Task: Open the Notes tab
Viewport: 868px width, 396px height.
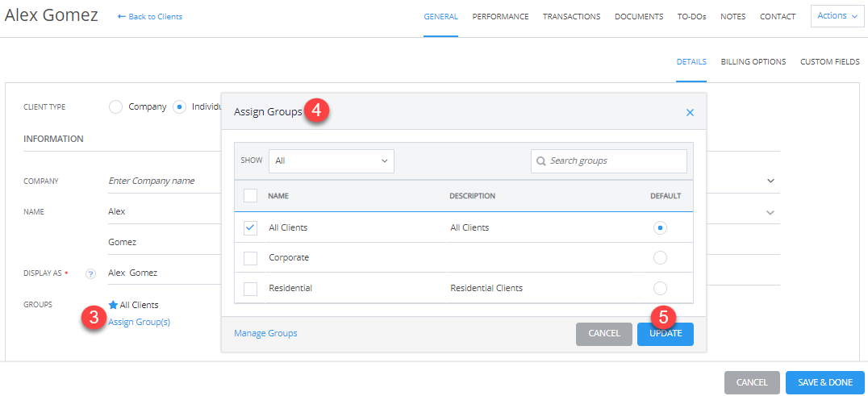Action: click(733, 17)
